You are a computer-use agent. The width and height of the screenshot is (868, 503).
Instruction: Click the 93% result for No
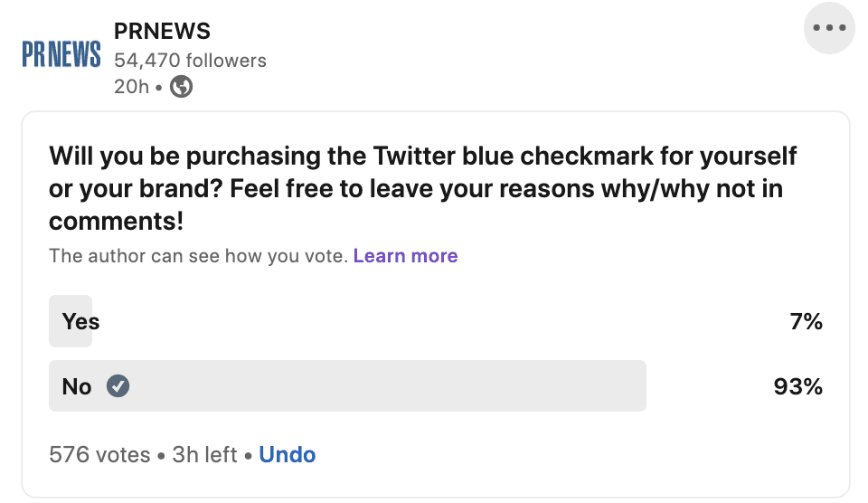pyautogui.click(x=797, y=386)
